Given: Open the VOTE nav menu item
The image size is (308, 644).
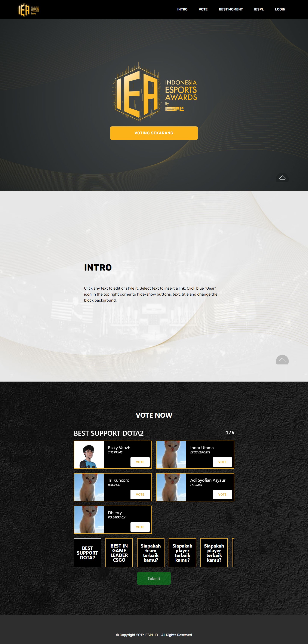Looking at the screenshot, I should tap(203, 9).
